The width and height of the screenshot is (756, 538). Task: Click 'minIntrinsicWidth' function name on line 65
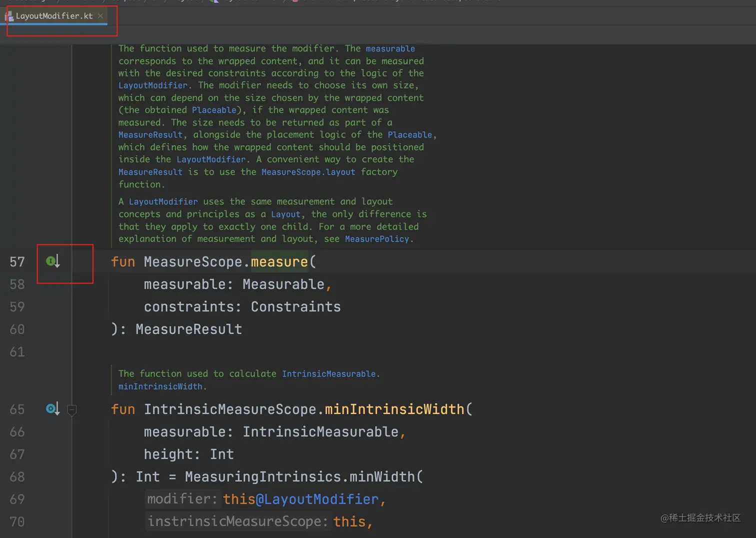[394, 409]
